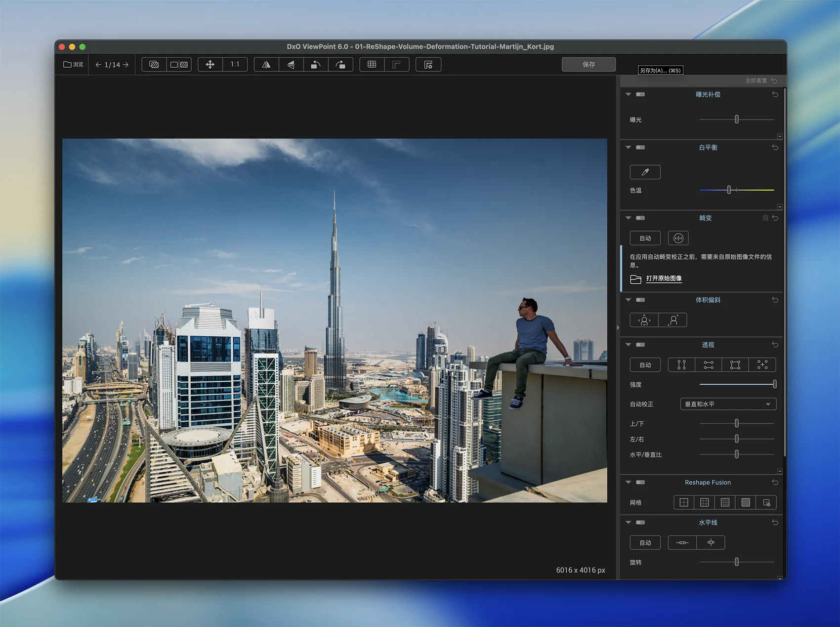Viewport: 840px width, 627px height.
Task: Open the custom Reshape Fusion grid settings
Action: point(766,502)
